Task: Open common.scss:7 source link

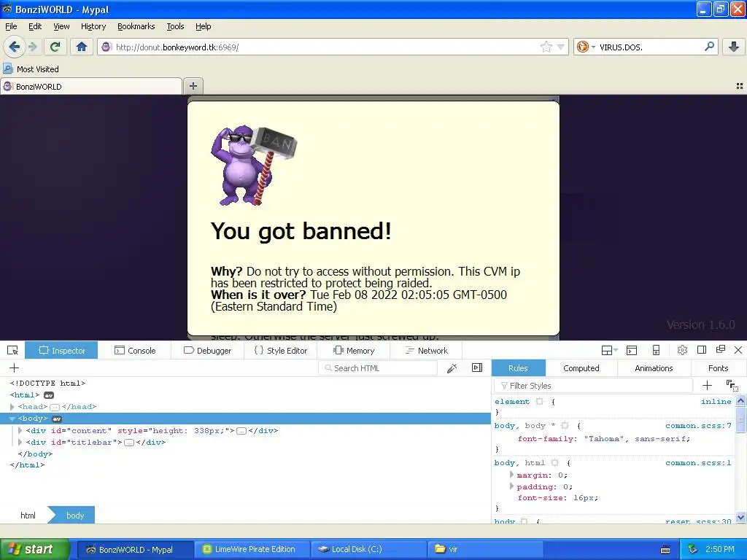Action: [x=698, y=425]
